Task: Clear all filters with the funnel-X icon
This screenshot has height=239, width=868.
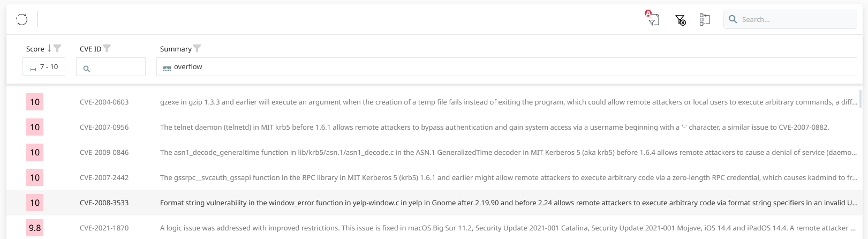Action: 680,20
